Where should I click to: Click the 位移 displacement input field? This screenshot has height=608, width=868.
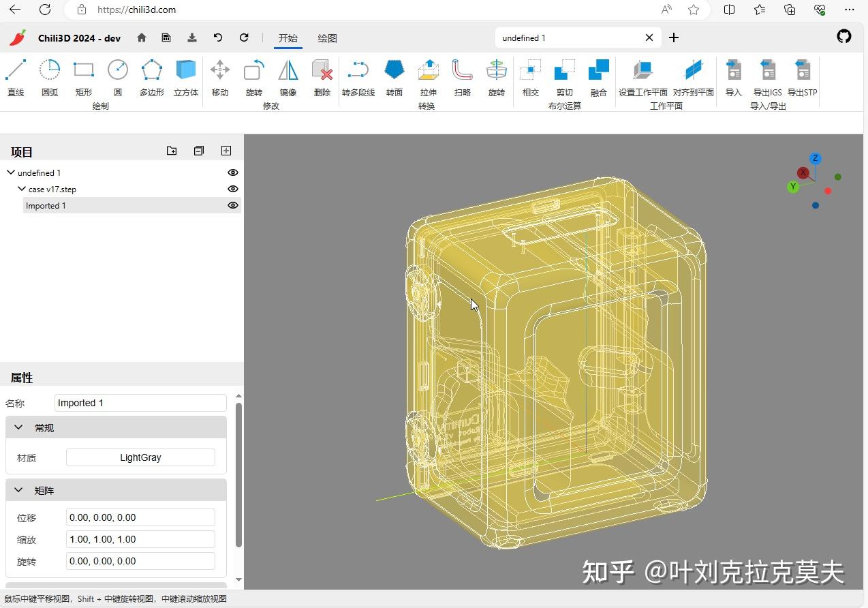pos(140,517)
